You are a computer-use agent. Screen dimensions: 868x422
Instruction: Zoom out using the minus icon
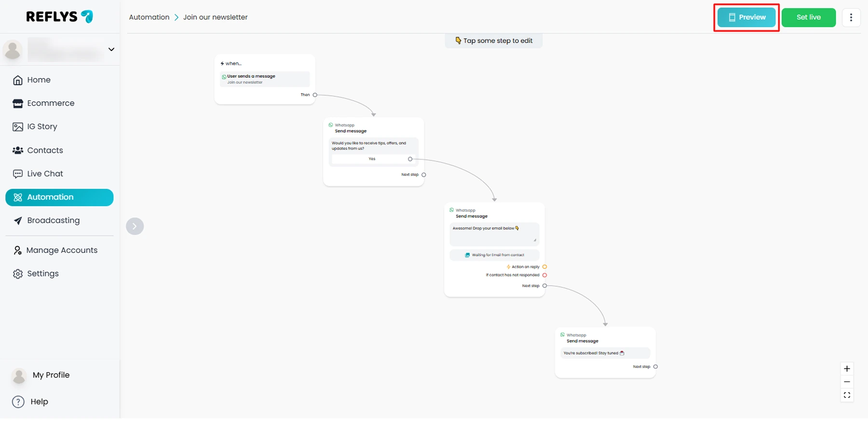click(847, 382)
